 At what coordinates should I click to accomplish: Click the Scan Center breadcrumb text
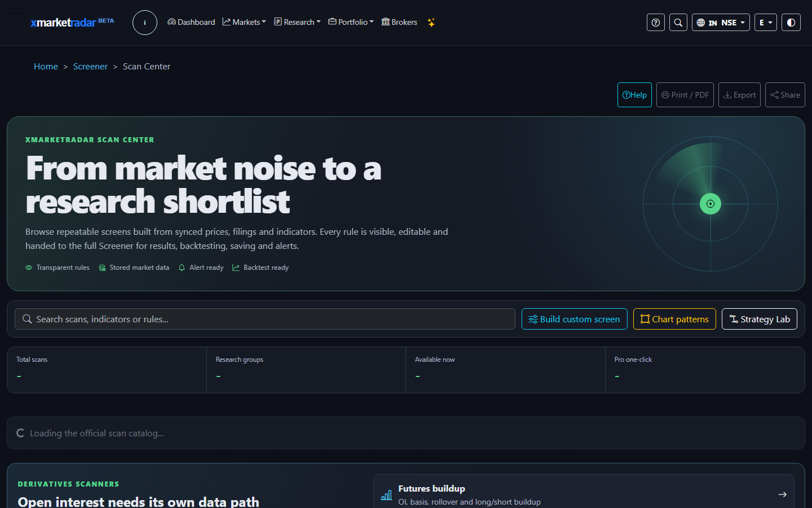tap(147, 67)
